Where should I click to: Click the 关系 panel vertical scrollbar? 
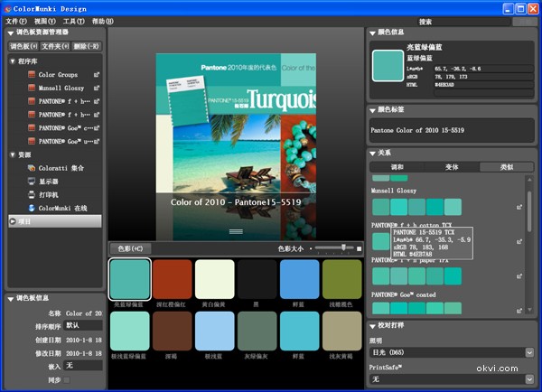[529, 210]
